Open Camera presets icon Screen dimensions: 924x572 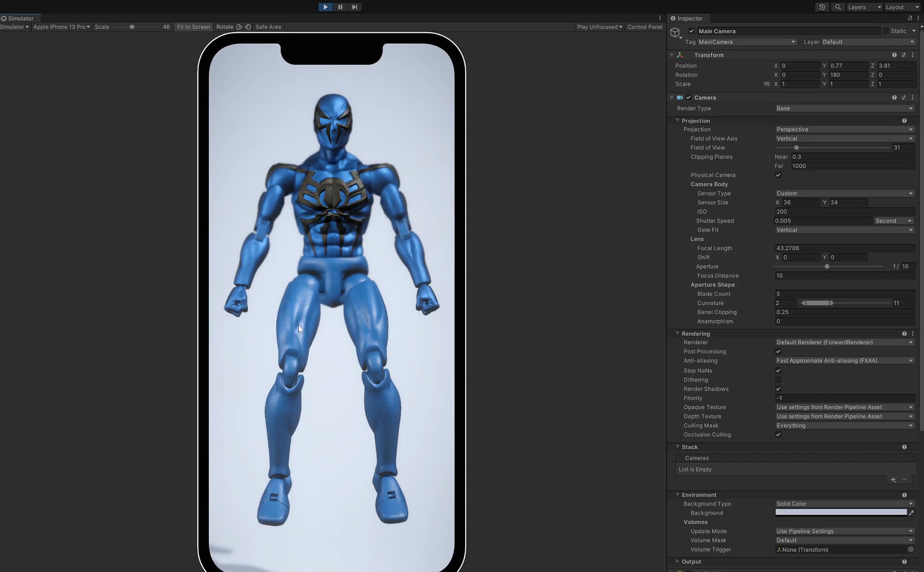pos(904,97)
